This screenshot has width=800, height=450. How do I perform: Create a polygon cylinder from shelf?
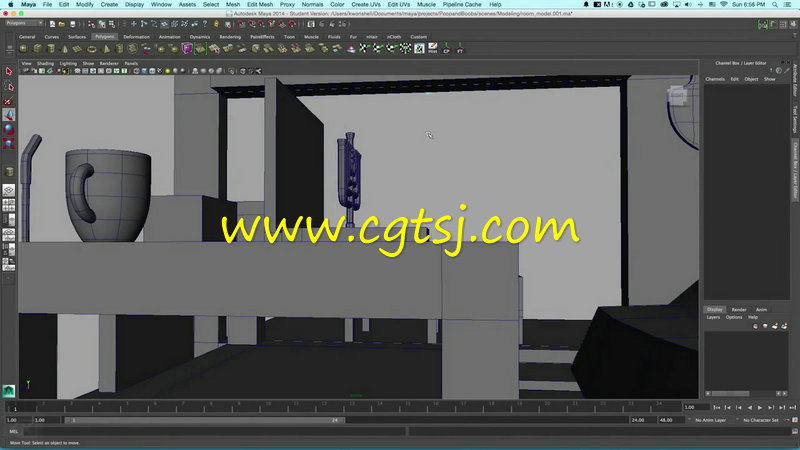pyautogui.click(x=51, y=48)
